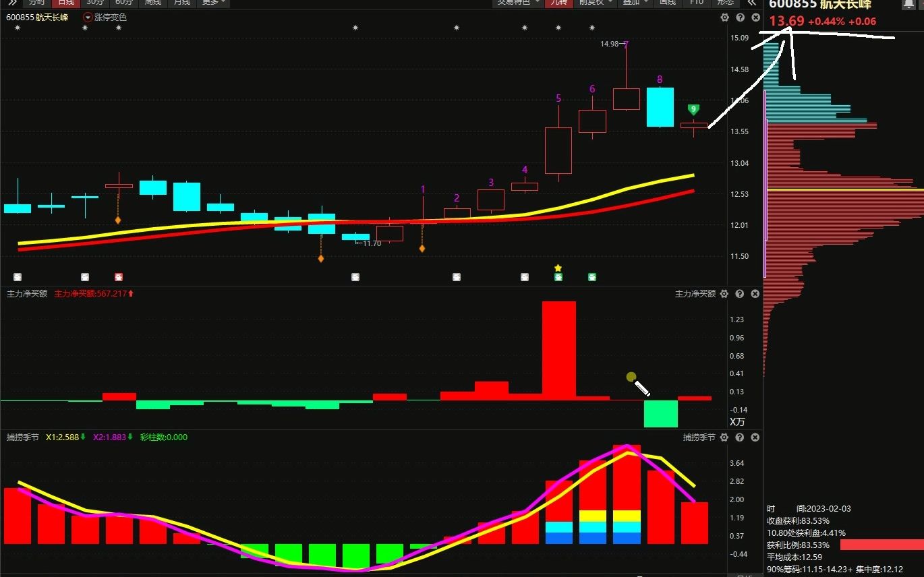Image resolution: width=924 pixels, height=577 pixels.
Task: Click the +0.44% change value
Action: click(x=826, y=22)
